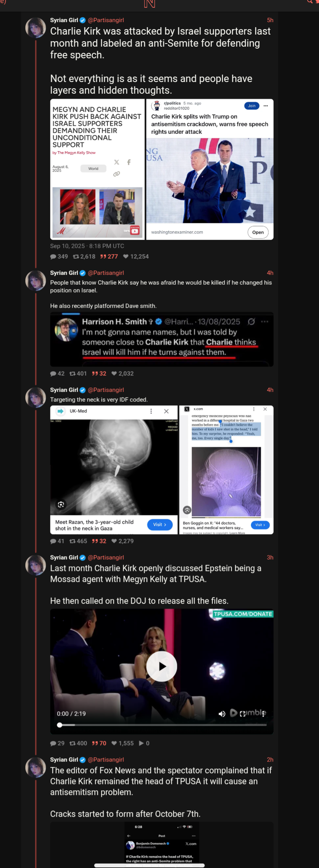Open the @Partisangirl handle link on the first post
The height and width of the screenshot is (868, 319).
(106, 20)
